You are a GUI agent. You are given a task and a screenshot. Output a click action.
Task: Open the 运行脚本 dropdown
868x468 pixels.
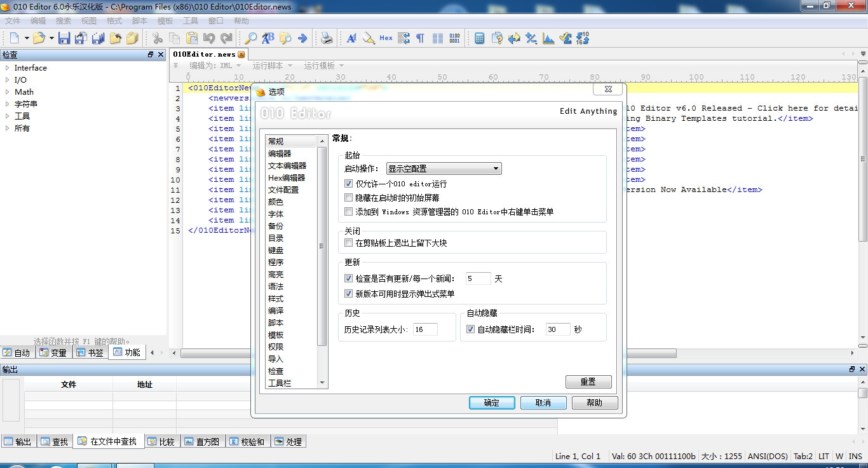coord(272,65)
